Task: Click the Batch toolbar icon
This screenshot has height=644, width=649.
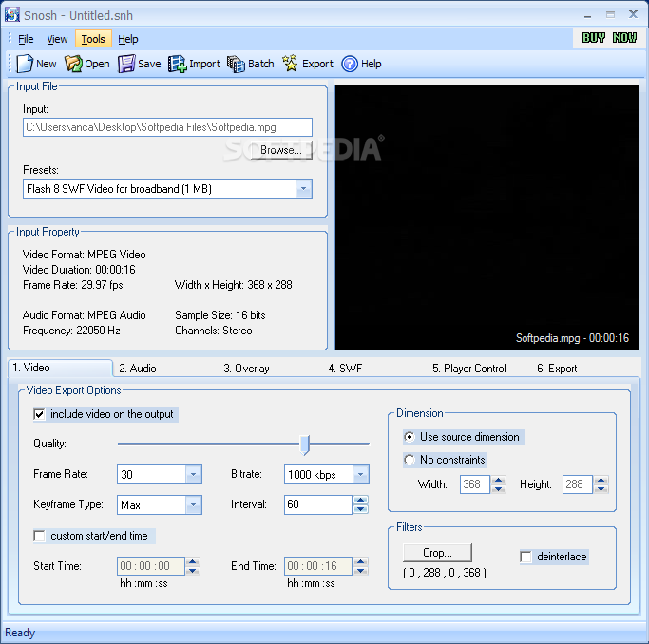Action: tap(236, 64)
